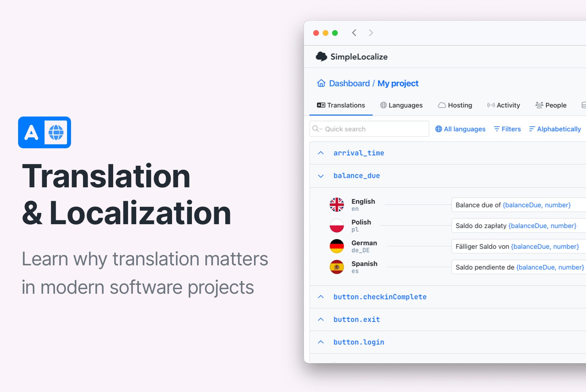Image resolution: width=586 pixels, height=392 pixels.
Task: Select the button.login key
Action: (x=359, y=342)
